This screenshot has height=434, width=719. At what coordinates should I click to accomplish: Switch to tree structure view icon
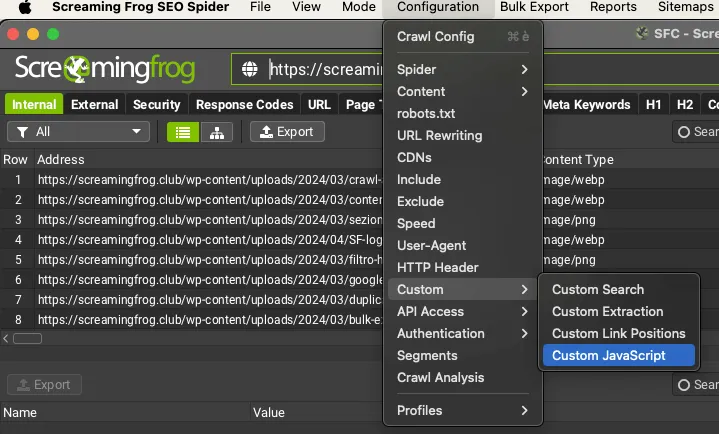point(215,132)
